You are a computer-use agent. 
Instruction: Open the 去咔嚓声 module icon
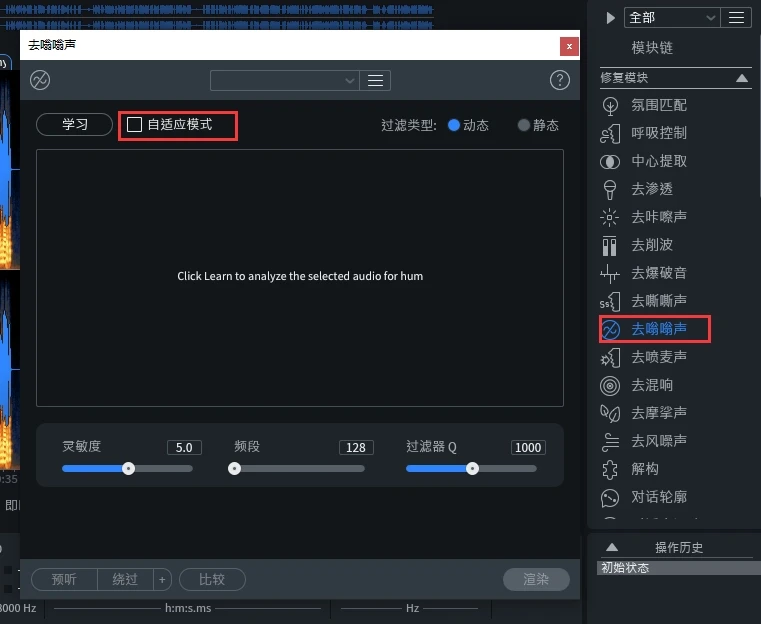[610, 217]
